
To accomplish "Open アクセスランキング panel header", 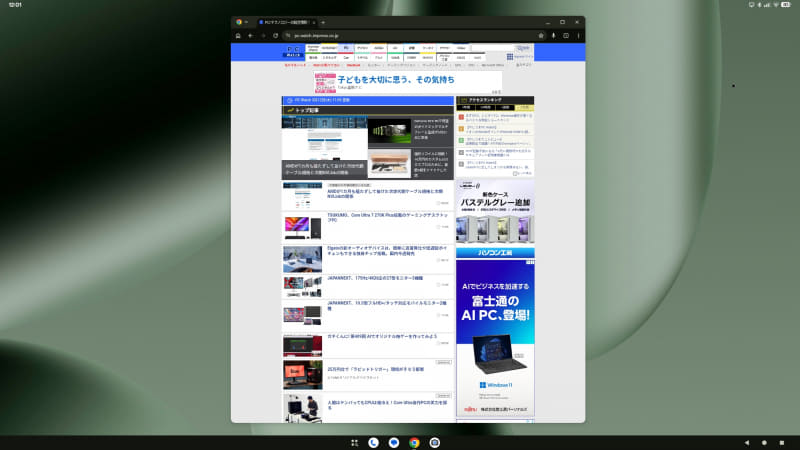I will [495, 100].
